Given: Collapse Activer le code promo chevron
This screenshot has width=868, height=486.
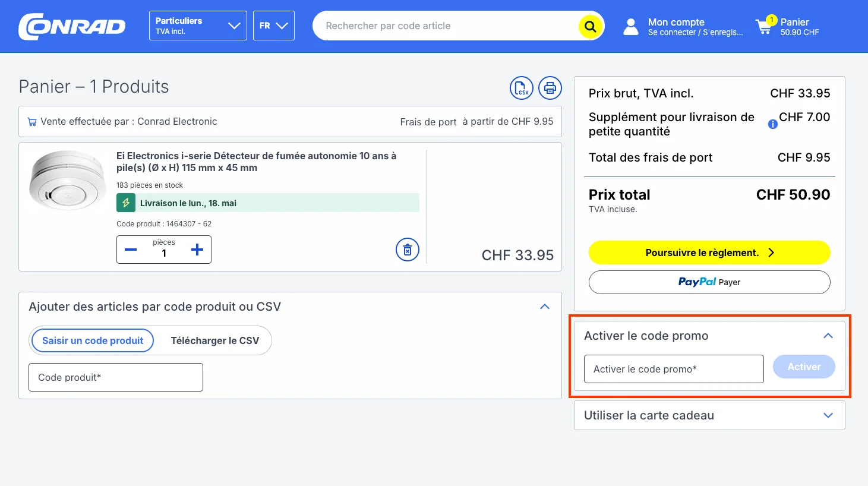Looking at the screenshot, I should 828,336.
